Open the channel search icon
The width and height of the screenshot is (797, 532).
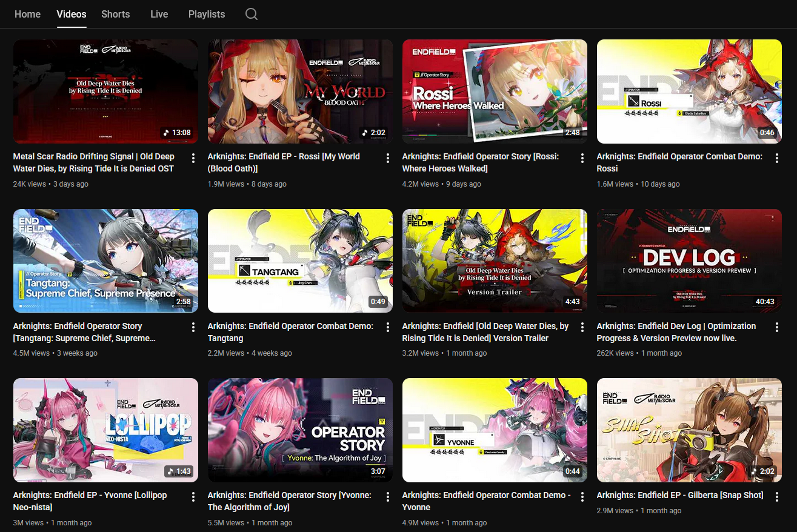(x=252, y=14)
